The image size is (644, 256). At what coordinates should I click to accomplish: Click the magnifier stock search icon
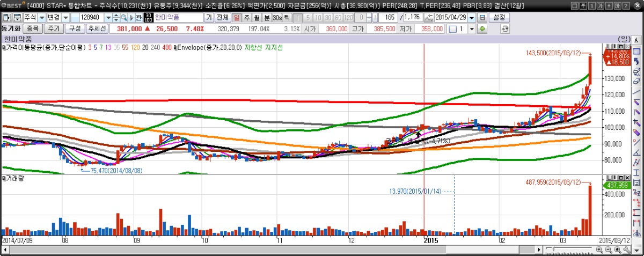click(x=123, y=17)
